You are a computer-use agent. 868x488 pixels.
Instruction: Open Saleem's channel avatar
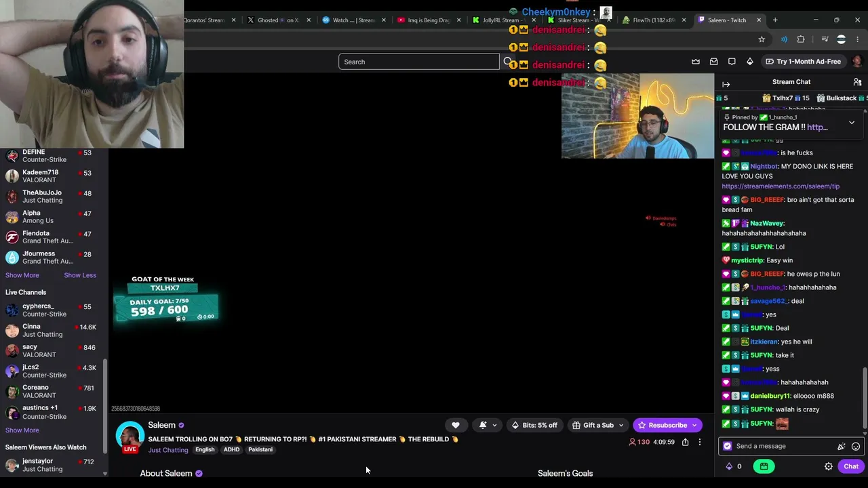coord(130,436)
